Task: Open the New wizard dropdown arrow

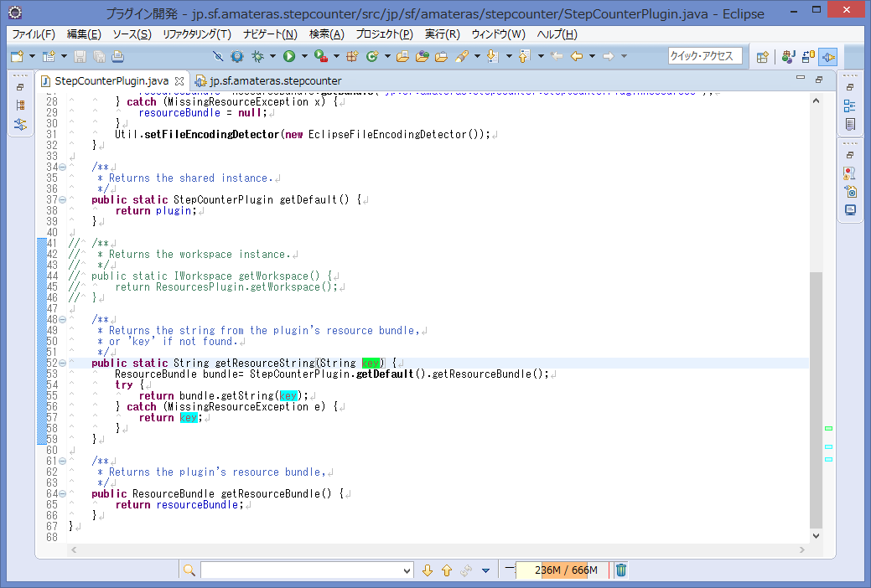Action: pos(32,56)
